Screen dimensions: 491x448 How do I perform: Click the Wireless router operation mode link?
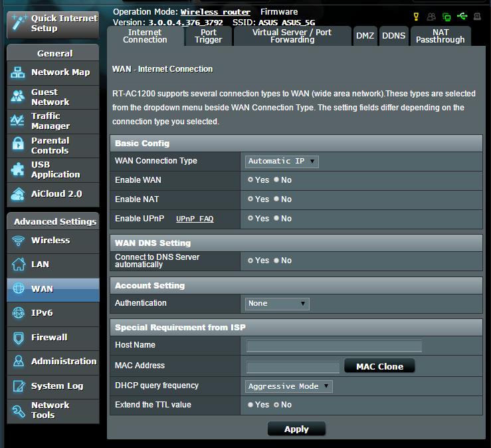coord(215,12)
